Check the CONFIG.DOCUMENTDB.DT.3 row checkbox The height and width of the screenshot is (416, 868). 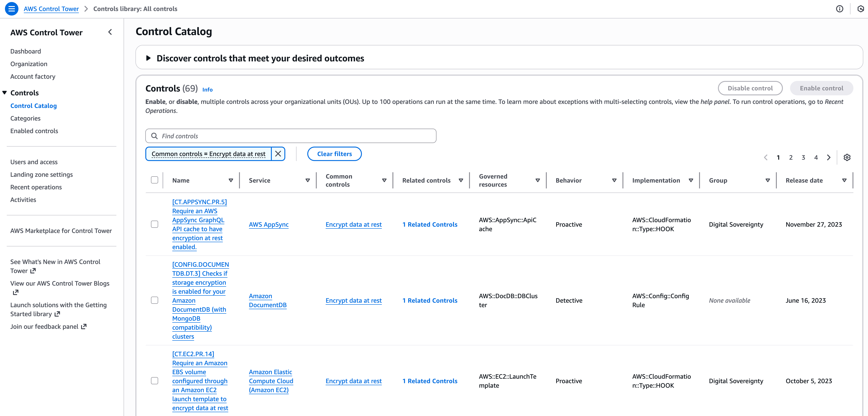point(155,300)
